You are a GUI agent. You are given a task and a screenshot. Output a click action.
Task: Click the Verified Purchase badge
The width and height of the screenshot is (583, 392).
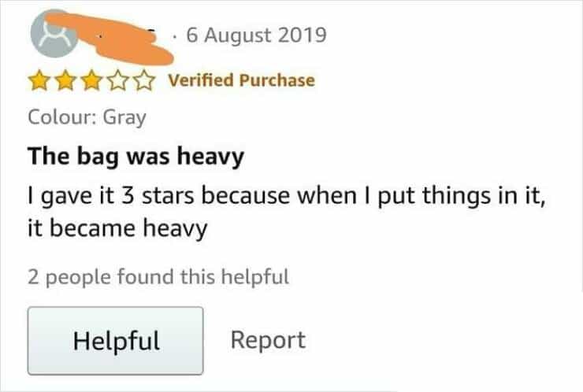[x=242, y=80]
